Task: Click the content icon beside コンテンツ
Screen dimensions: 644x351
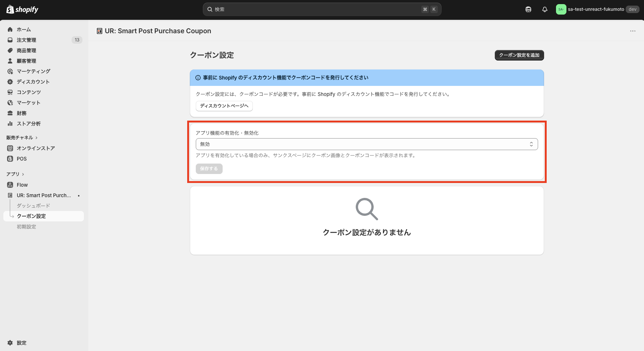Action: coord(10,92)
